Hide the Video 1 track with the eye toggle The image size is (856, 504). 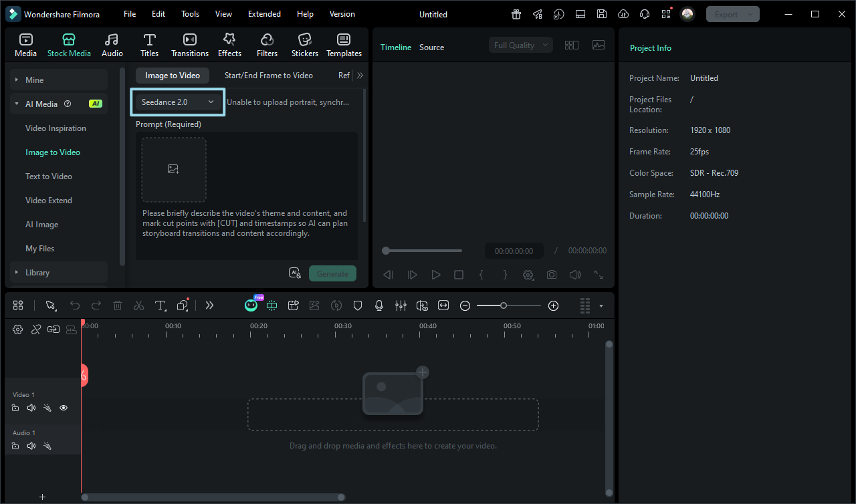[x=63, y=407]
